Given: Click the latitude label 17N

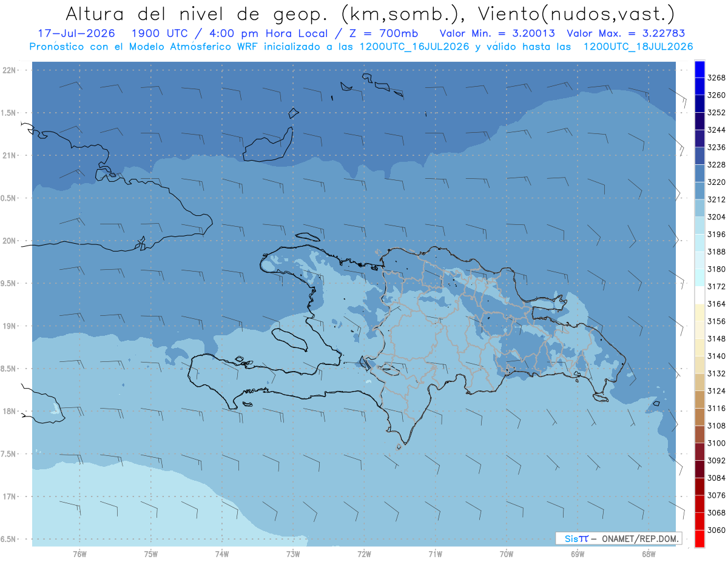Looking at the screenshot, I should [8, 497].
